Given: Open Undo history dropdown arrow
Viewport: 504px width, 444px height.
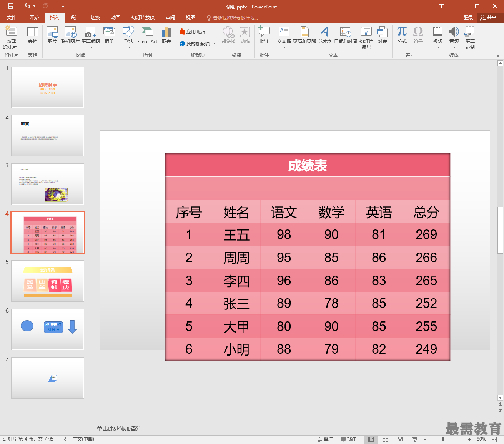Looking at the screenshot, I should coord(34,6).
